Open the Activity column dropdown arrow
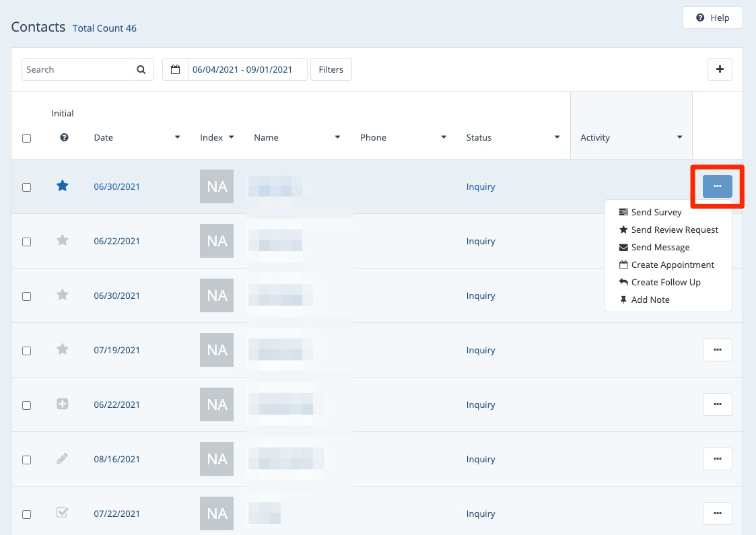The width and height of the screenshot is (756, 535). [680, 137]
